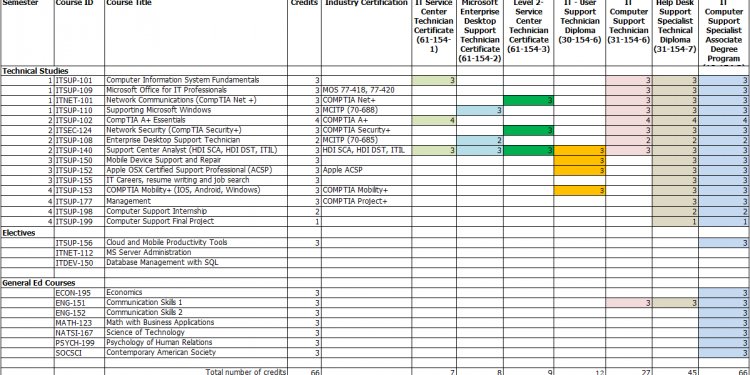The height and width of the screenshot is (375, 750).
Task: Select the 'ITSEC-124' course ID cell
Action: point(79,131)
